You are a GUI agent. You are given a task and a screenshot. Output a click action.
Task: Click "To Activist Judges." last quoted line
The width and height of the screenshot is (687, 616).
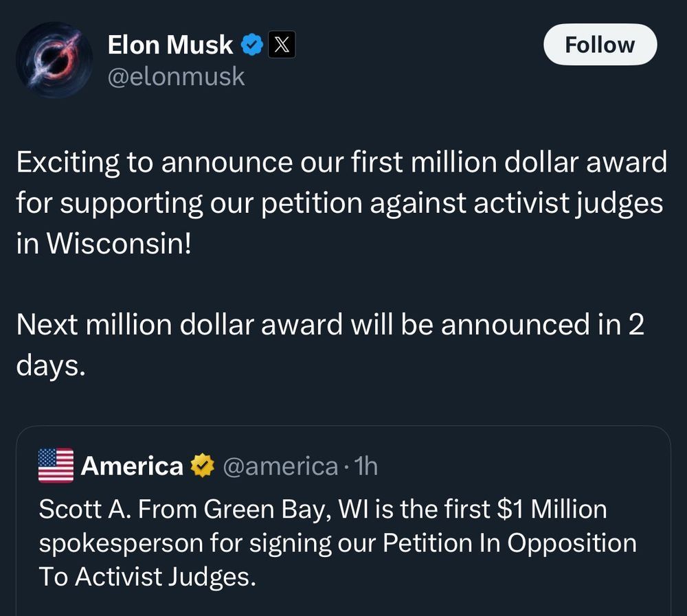tap(147, 576)
